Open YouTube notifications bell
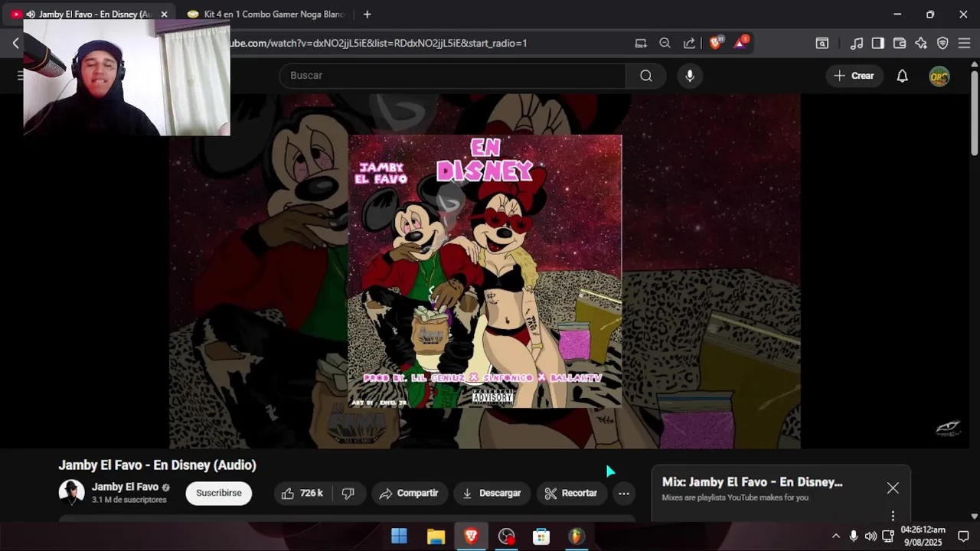The height and width of the screenshot is (551, 980). coord(902,76)
